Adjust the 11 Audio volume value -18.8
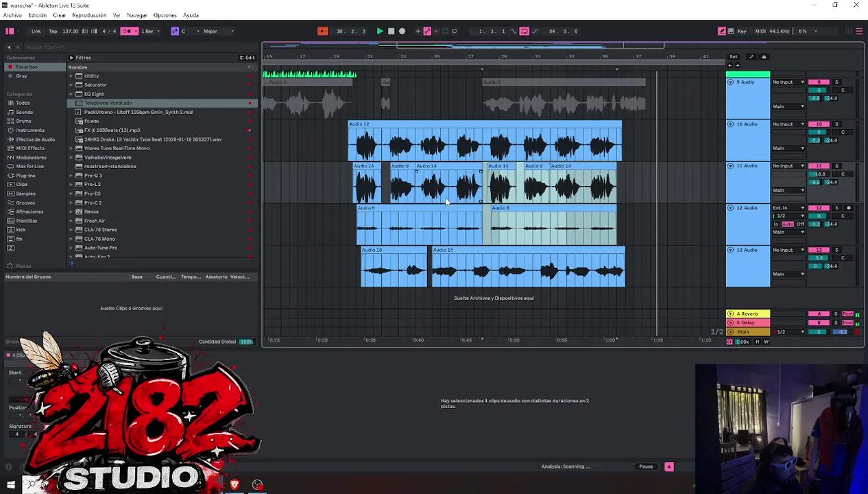The width and height of the screenshot is (868, 494). (x=819, y=174)
